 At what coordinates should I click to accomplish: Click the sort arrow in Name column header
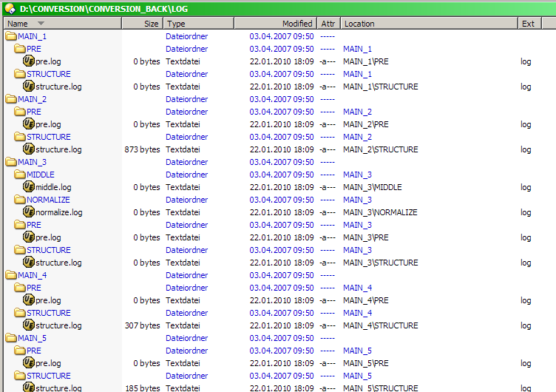pyautogui.click(x=41, y=24)
